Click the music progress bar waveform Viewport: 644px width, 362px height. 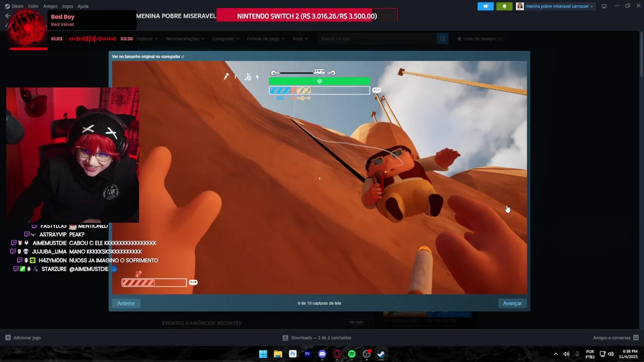tap(92, 39)
